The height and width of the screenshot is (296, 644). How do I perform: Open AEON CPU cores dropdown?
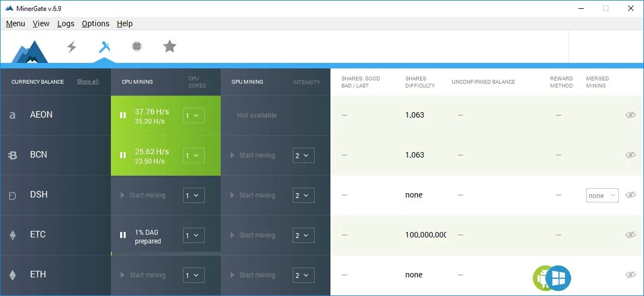pyautogui.click(x=194, y=115)
